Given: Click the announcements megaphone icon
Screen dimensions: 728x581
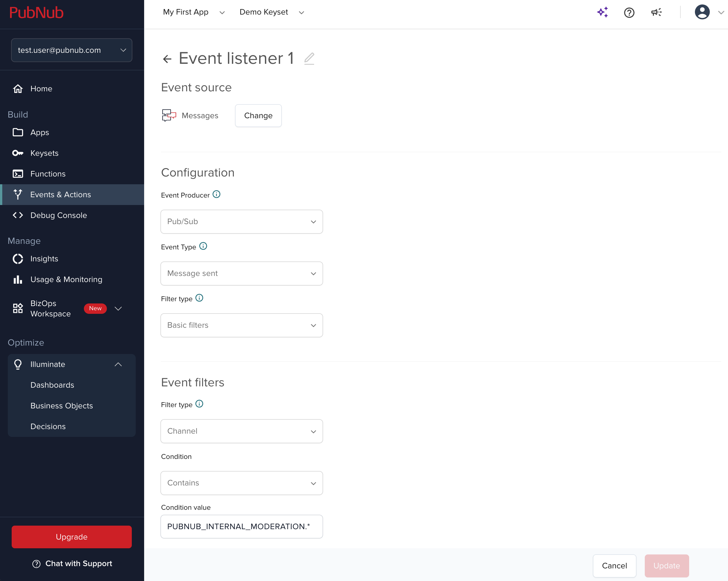Looking at the screenshot, I should click(656, 12).
